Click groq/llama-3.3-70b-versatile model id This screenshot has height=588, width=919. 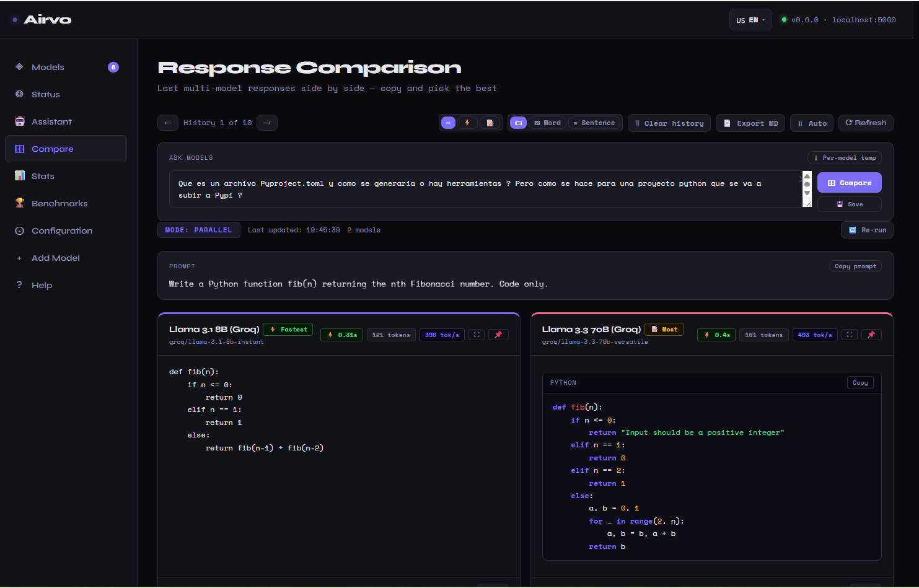click(x=595, y=342)
